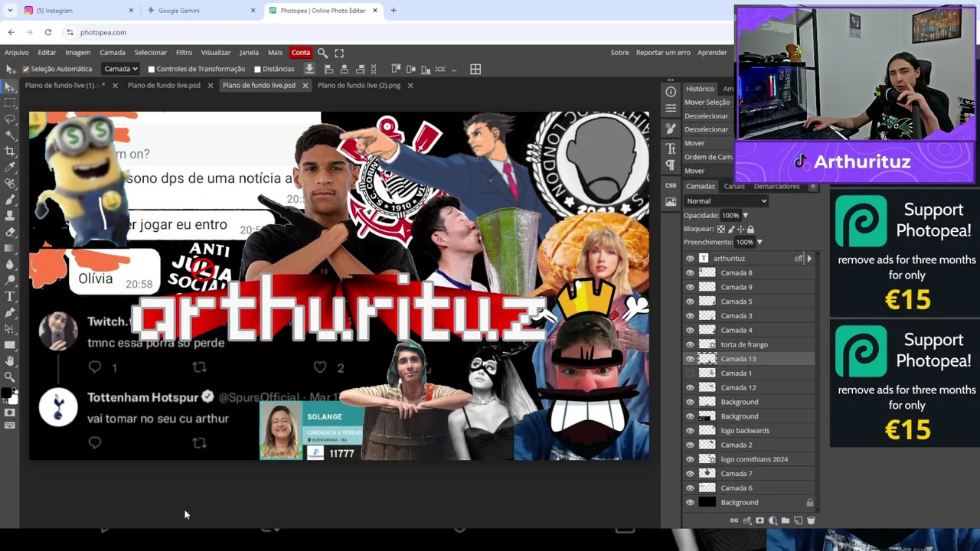The image size is (980, 551).
Task: Hide the arthurituz text layer
Action: (x=690, y=259)
